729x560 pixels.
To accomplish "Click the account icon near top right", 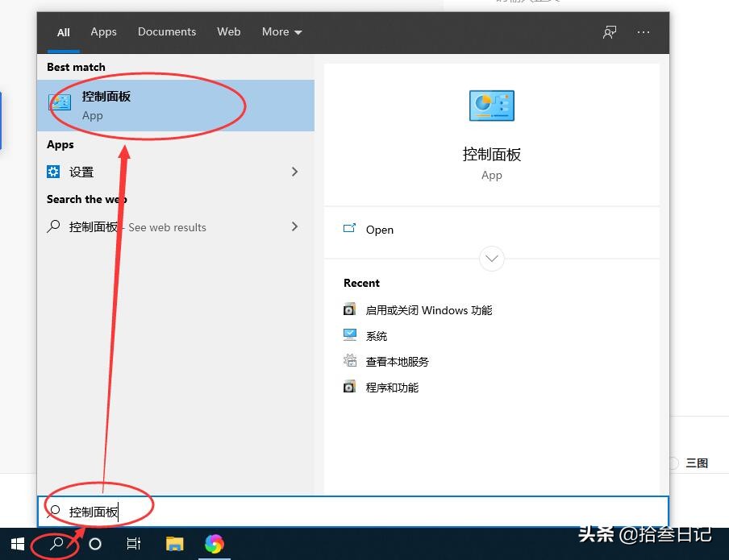I will point(610,31).
